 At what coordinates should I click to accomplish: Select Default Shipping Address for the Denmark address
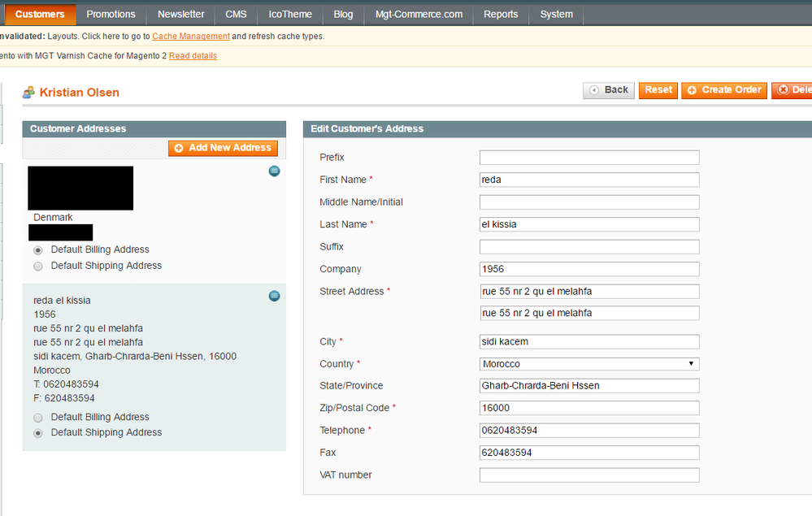[x=38, y=267]
